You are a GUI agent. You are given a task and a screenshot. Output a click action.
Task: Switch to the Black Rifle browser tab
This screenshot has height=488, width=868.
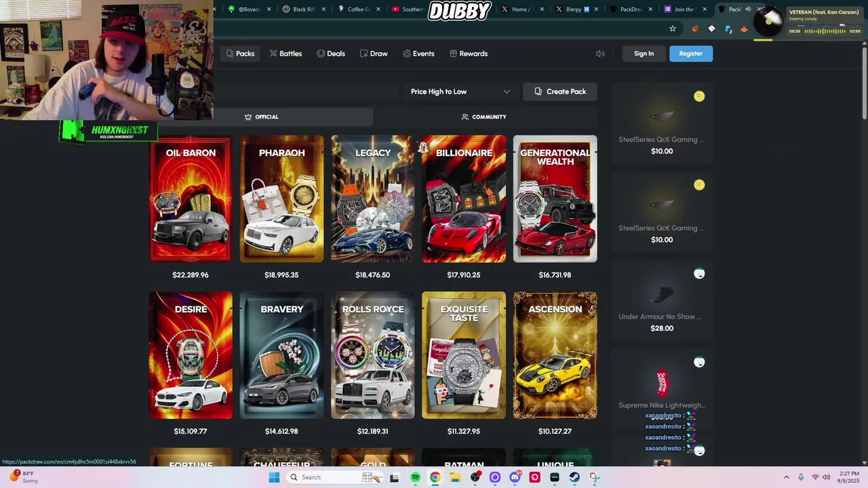304,9
